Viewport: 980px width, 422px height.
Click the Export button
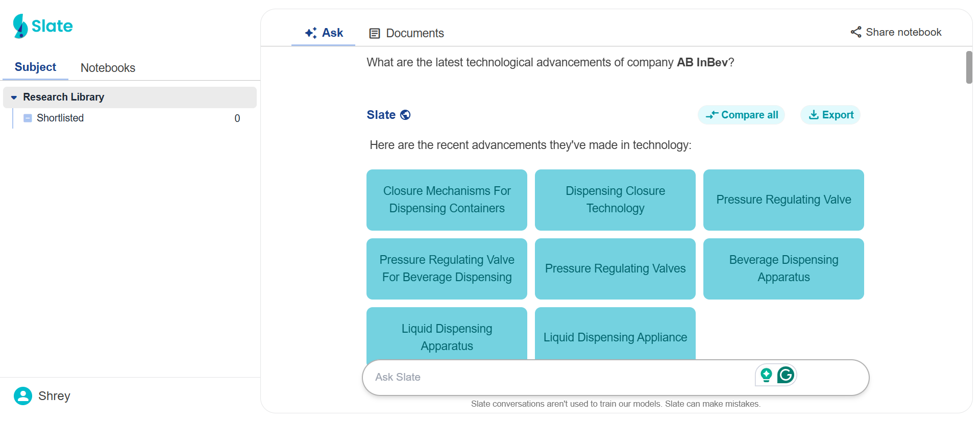830,115
